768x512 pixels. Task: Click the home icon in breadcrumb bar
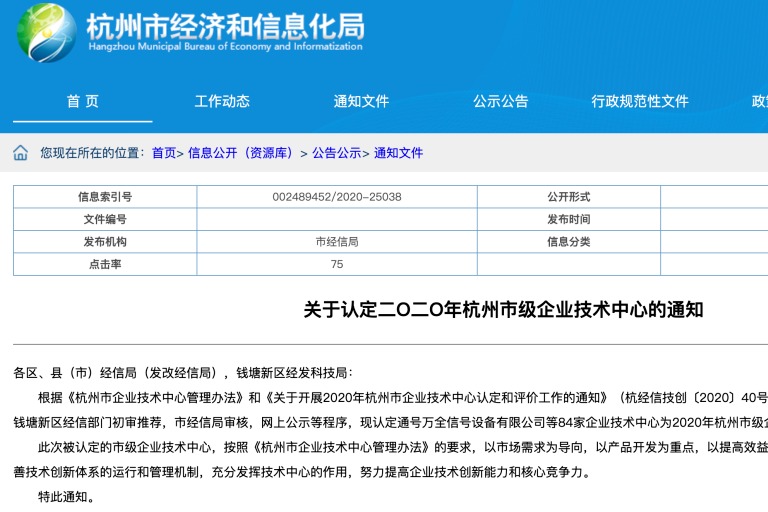point(20,153)
